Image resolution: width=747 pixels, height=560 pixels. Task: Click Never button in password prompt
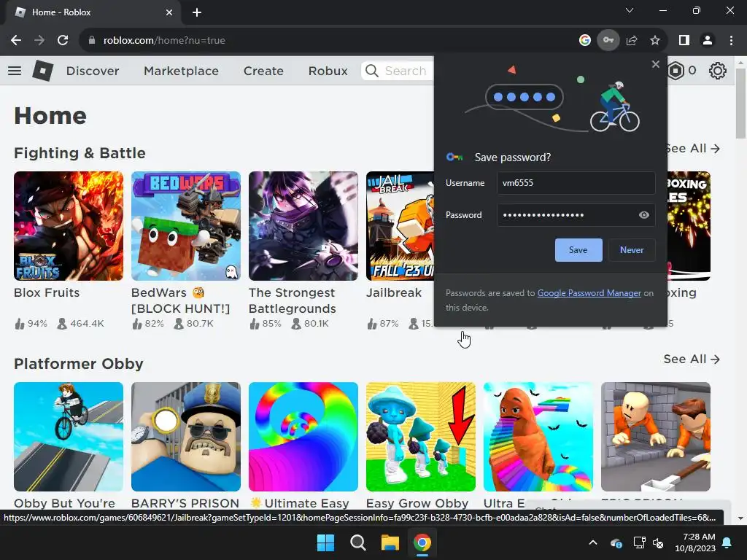(x=632, y=250)
